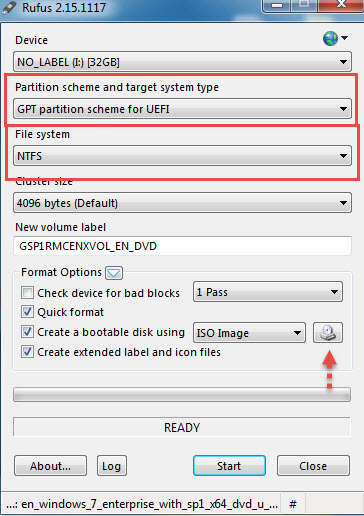Open the ISO Image boot type dropdown
Viewport: 364px width, 516px height.
[x=249, y=332]
